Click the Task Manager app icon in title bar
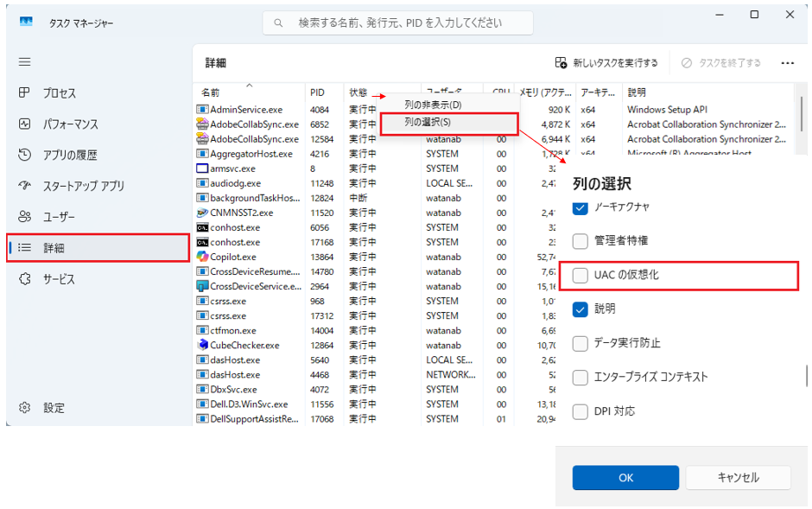Screen dimensions: 812x509 pos(26,22)
